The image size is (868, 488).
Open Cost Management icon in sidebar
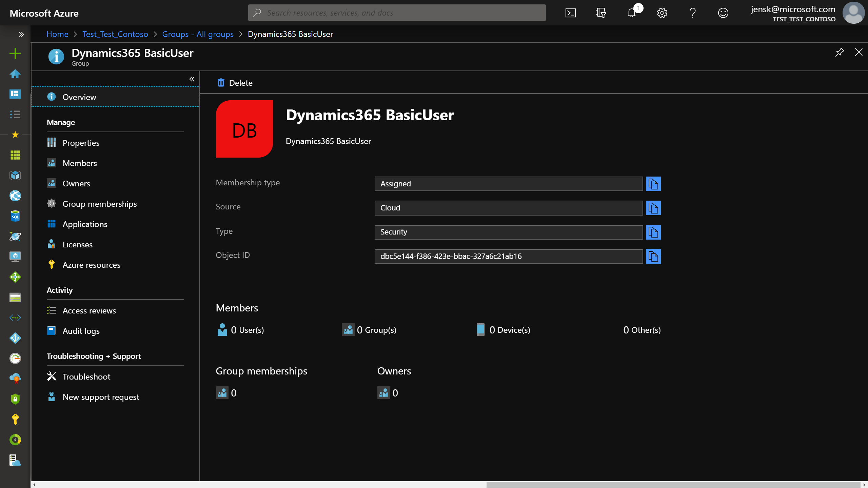pos(15,440)
